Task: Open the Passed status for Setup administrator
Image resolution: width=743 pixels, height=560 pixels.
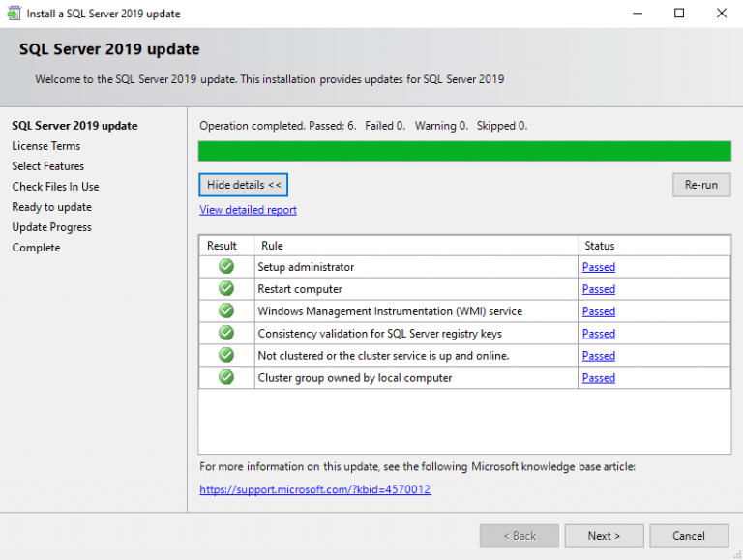Action: coord(598,267)
